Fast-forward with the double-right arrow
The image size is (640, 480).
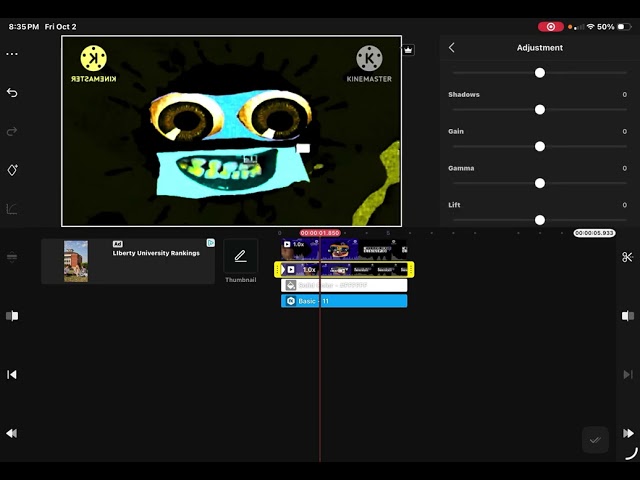(628, 433)
